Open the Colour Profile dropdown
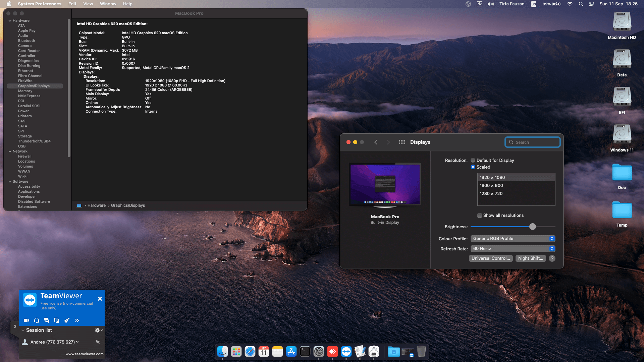 click(513, 239)
